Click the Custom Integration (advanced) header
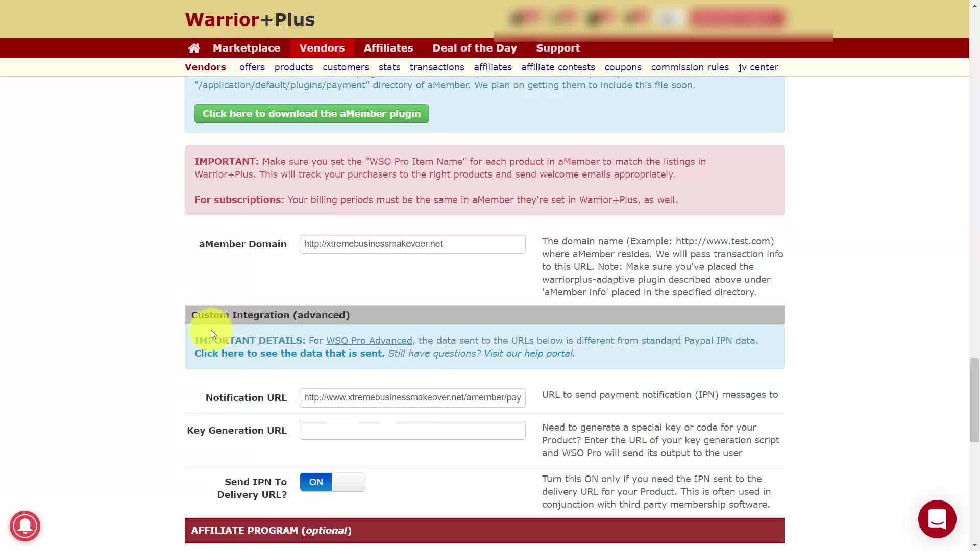The width and height of the screenshot is (980, 551). (x=484, y=315)
